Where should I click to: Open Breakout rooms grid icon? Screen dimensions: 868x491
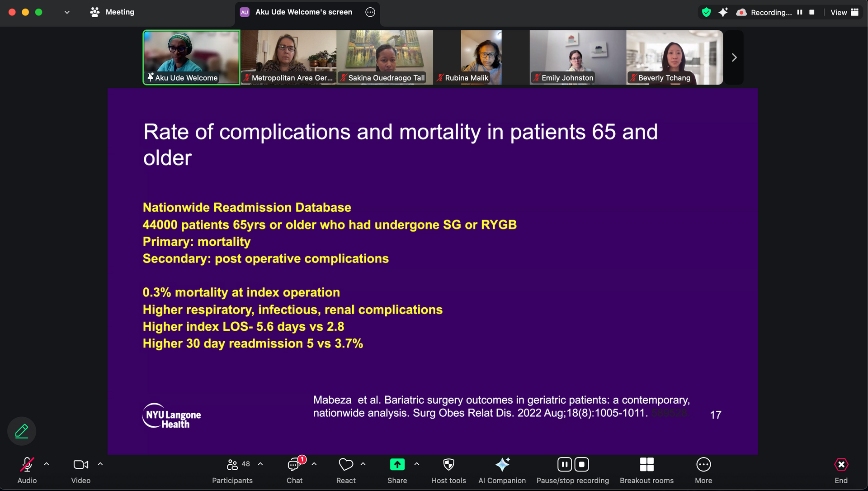tap(646, 465)
